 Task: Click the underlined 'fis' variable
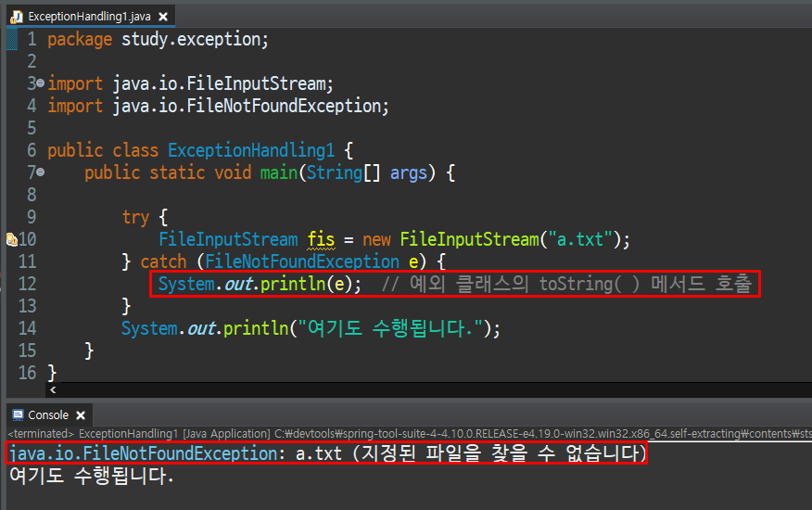point(321,239)
